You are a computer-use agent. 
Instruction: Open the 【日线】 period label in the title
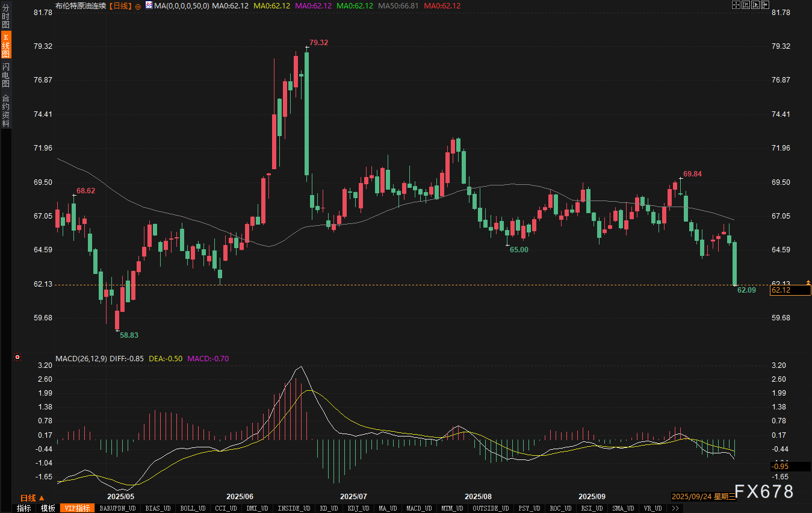122,5
